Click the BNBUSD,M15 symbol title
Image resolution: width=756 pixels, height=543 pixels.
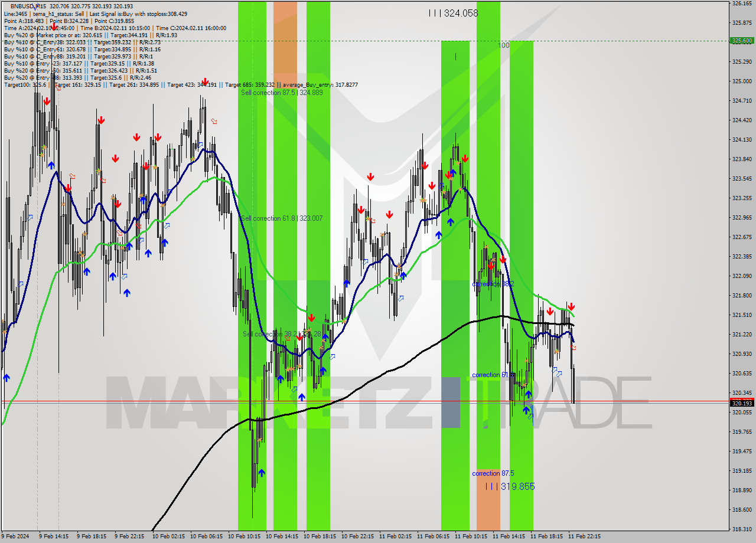pos(28,6)
